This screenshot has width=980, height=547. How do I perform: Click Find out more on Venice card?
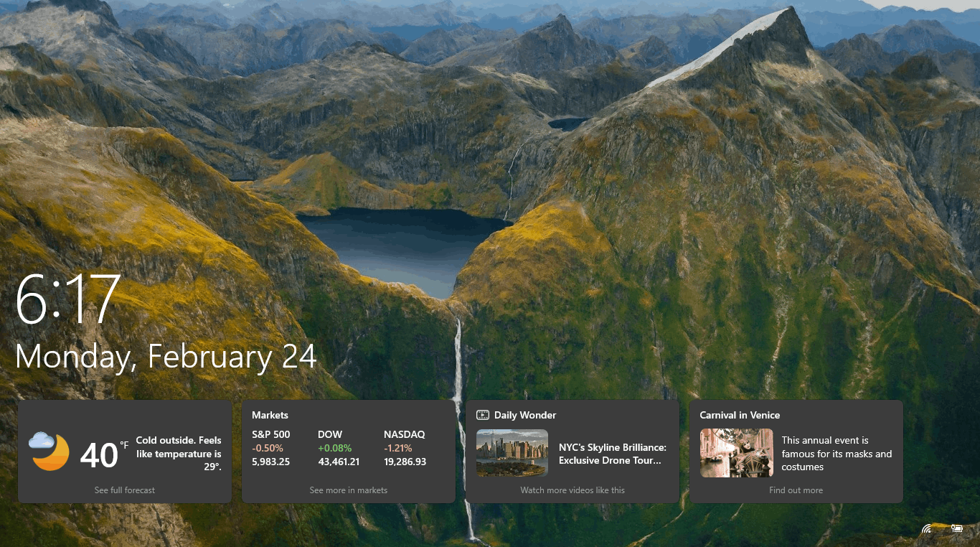(x=796, y=490)
